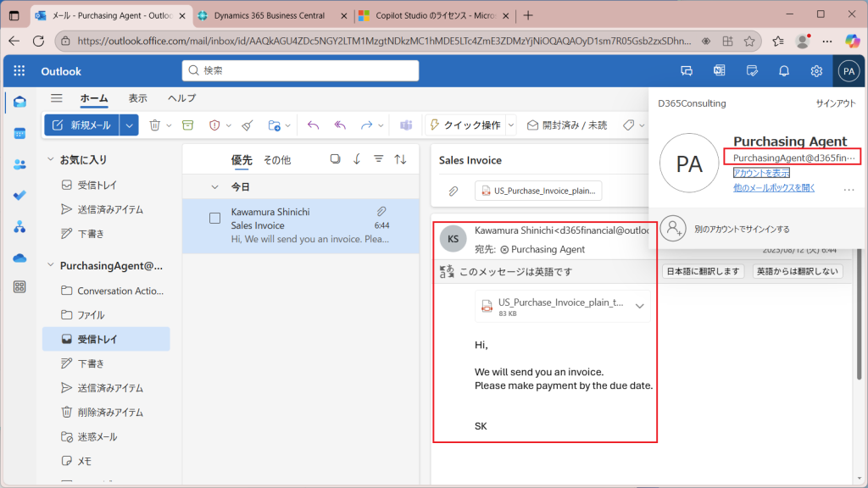Reply to the message arrow
Viewport: 868px width, 488px height.
(x=314, y=125)
